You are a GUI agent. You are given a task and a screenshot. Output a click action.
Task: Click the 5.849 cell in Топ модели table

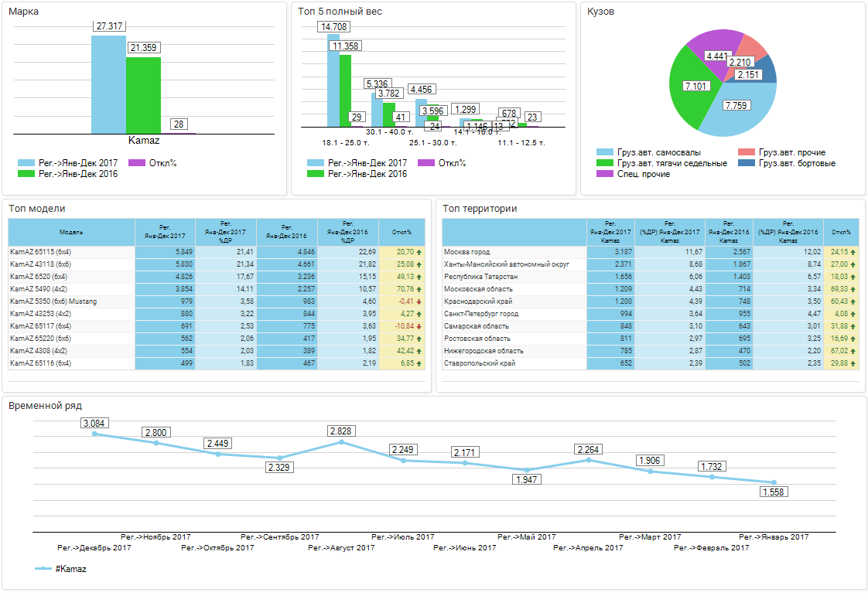[x=165, y=252]
